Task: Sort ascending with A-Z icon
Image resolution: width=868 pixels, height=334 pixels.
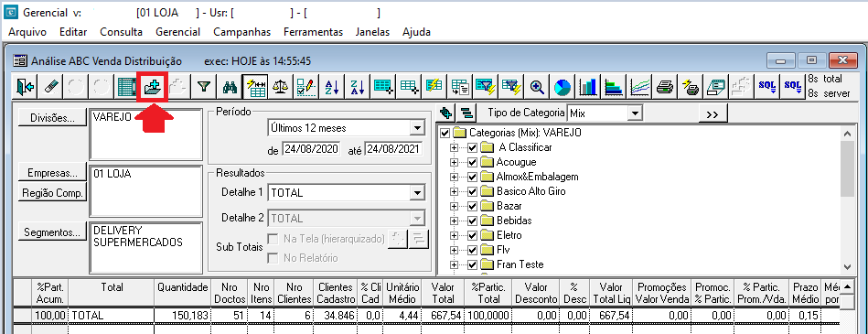Action: (332, 87)
